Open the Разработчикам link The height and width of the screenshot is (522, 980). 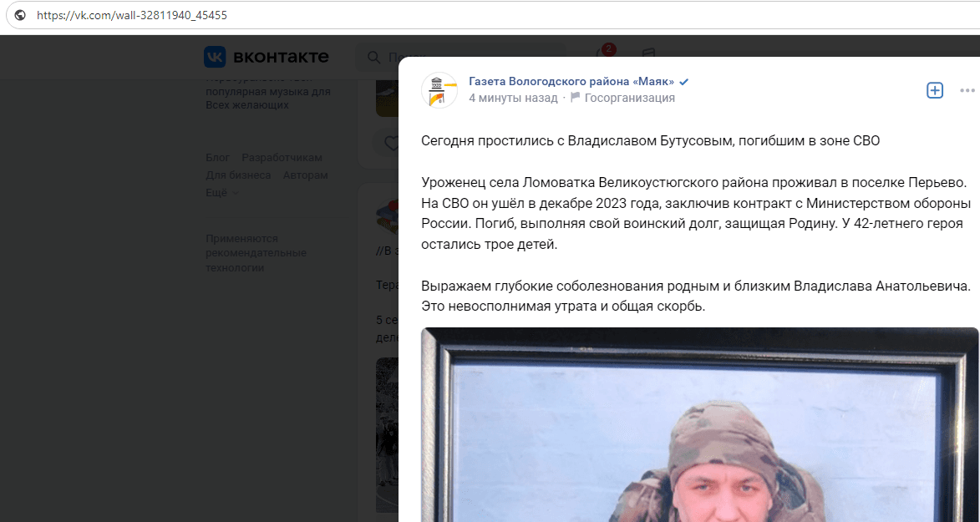(x=282, y=158)
